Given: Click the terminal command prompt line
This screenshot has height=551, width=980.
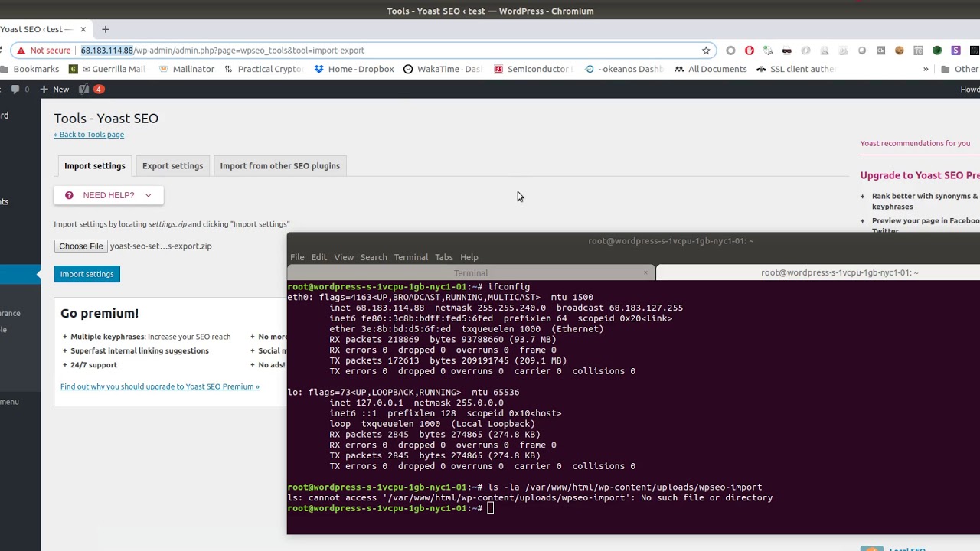Looking at the screenshot, I should [390, 508].
